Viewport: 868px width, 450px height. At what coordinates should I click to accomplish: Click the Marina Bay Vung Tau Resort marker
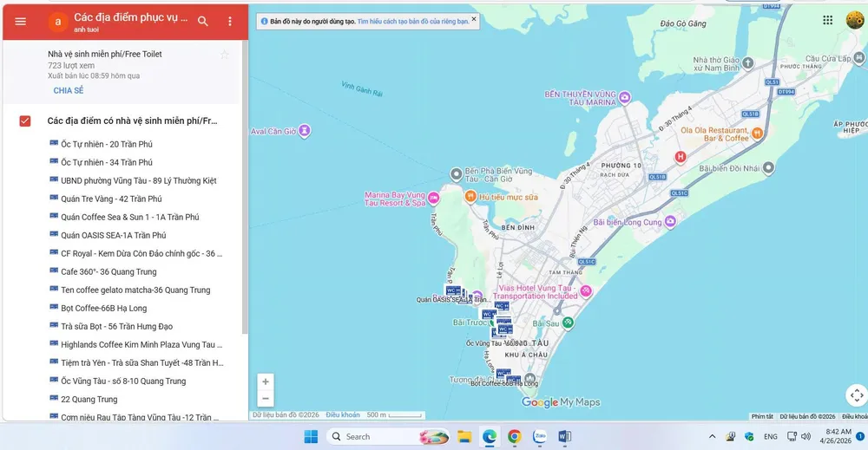[x=434, y=198]
